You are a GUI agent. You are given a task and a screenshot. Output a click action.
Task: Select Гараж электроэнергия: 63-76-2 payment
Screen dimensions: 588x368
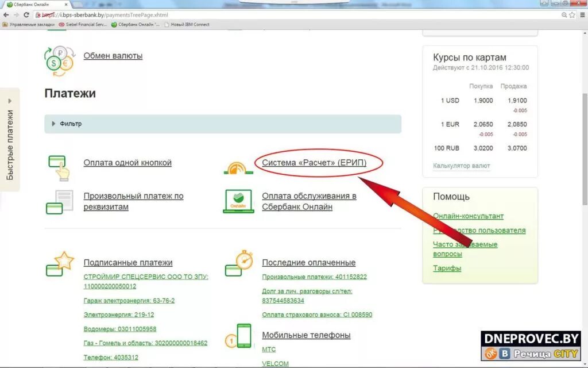coord(129,300)
